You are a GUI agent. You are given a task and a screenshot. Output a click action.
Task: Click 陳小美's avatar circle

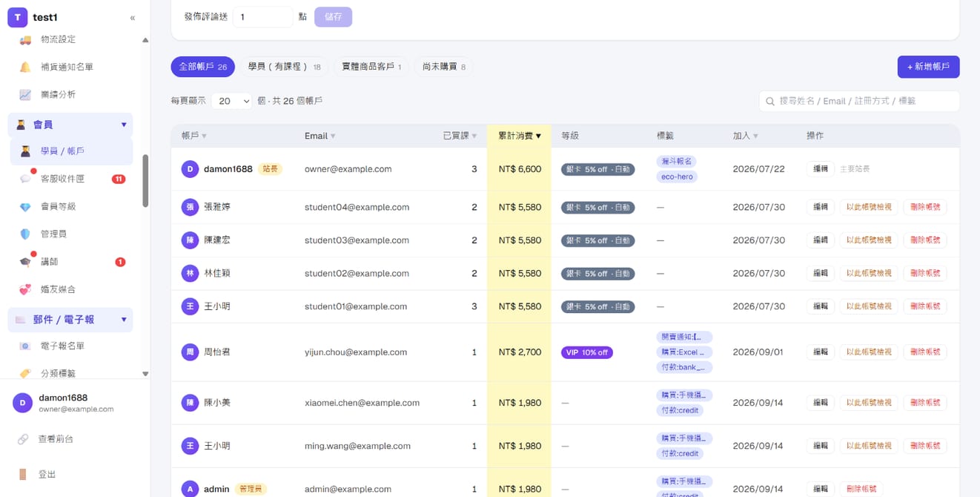pyautogui.click(x=191, y=403)
